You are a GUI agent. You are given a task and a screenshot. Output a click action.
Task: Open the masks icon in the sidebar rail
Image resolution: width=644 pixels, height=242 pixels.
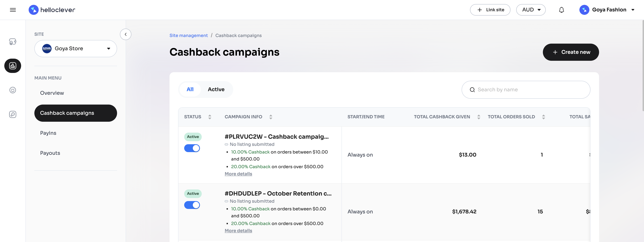coord(13,41)
